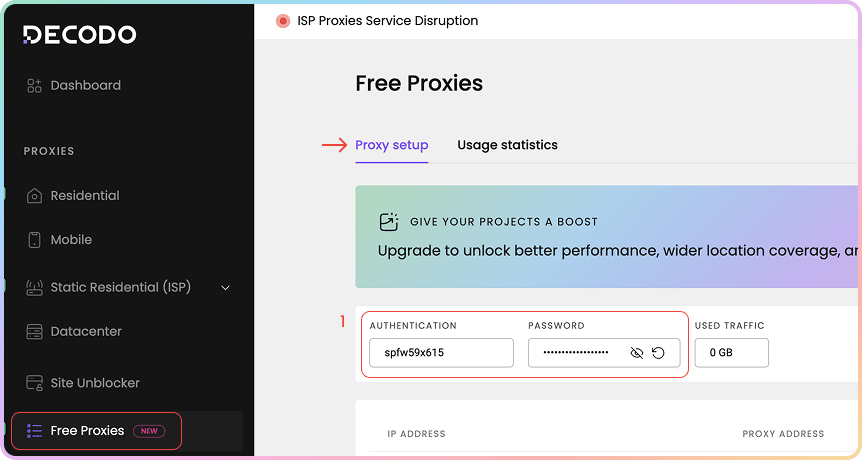Screen dimensions: 862x460
Task: Click the Authentication username field spfw59x615
Action: (441, 353)
